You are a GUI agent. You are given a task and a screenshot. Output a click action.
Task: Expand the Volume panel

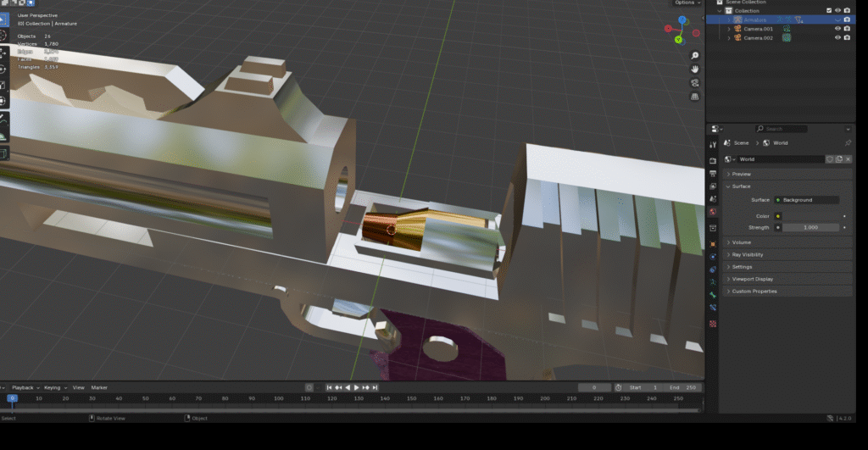pyautogui.click(x=742, y=242)
